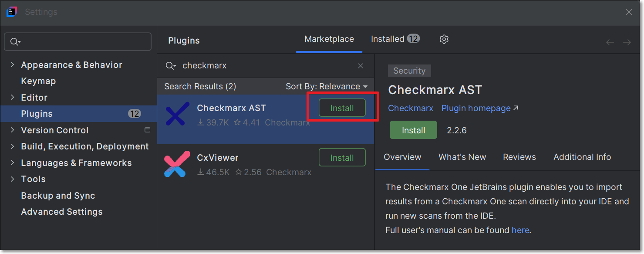The image size is (644, 254).
Task: Install the CxViewer plugin
Action: pos(342,158)
